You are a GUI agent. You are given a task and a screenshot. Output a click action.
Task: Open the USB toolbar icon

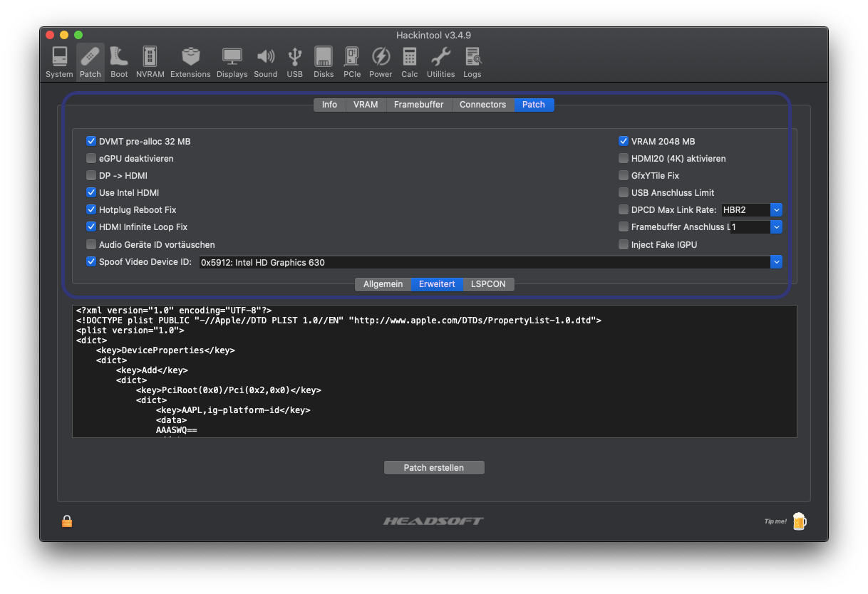294,62
